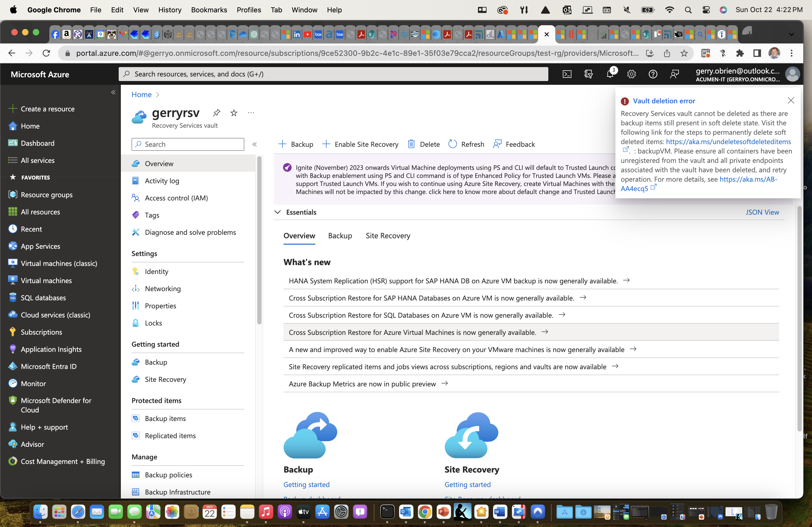Click the chevron after Home breadcrumb
This screenshot has width=812, height=527.
pyautogui.click(x=157, y=95)
